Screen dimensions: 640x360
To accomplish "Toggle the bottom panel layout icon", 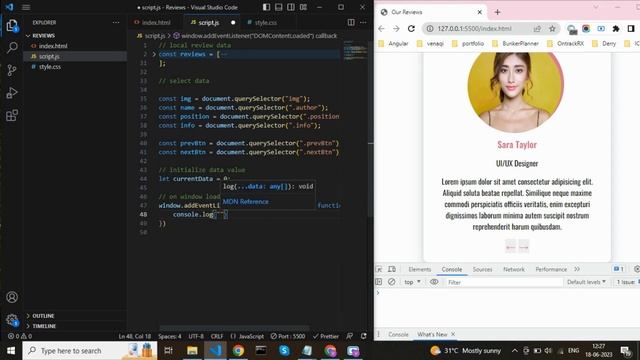I will (279, 7).
